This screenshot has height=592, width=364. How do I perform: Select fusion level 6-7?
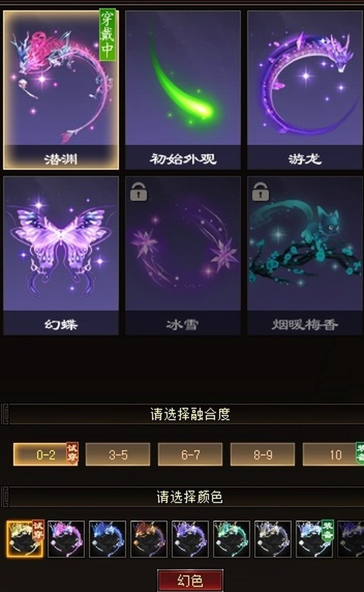click(x=190, y=455)
